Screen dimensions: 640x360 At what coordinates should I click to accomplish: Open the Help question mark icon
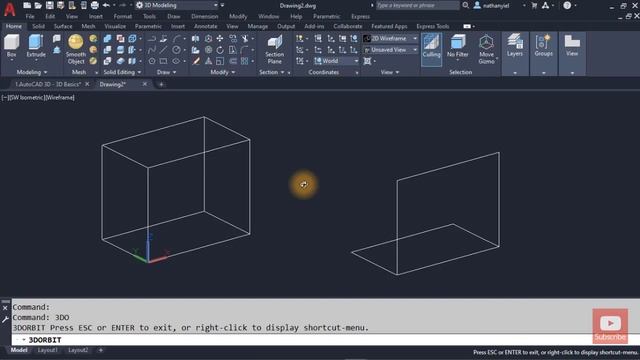pos(567,5)
